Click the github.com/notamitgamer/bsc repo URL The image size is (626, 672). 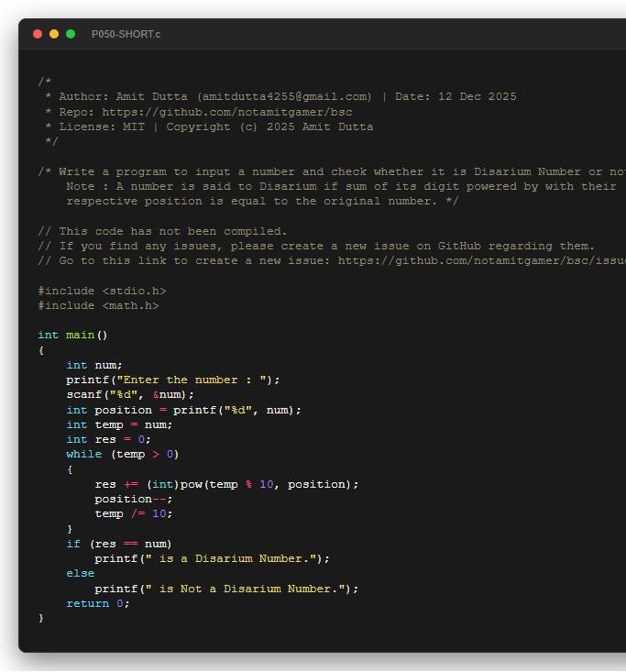coord(227,112)
